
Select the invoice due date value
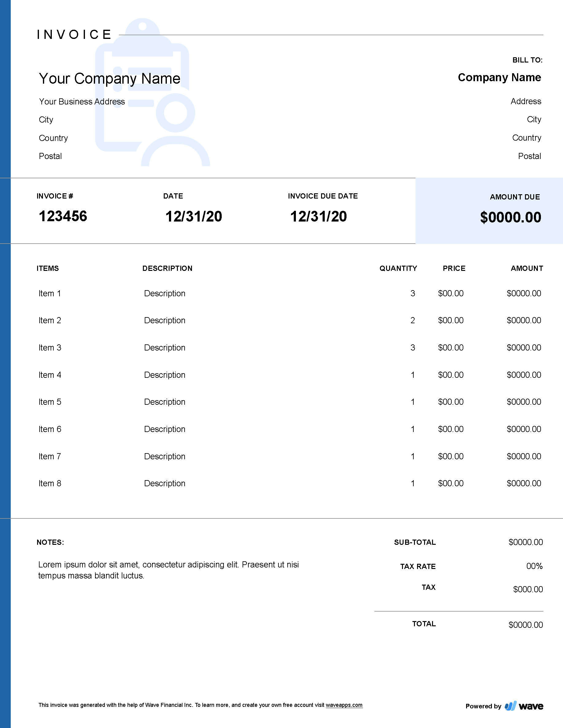click(x=318, y=216)
